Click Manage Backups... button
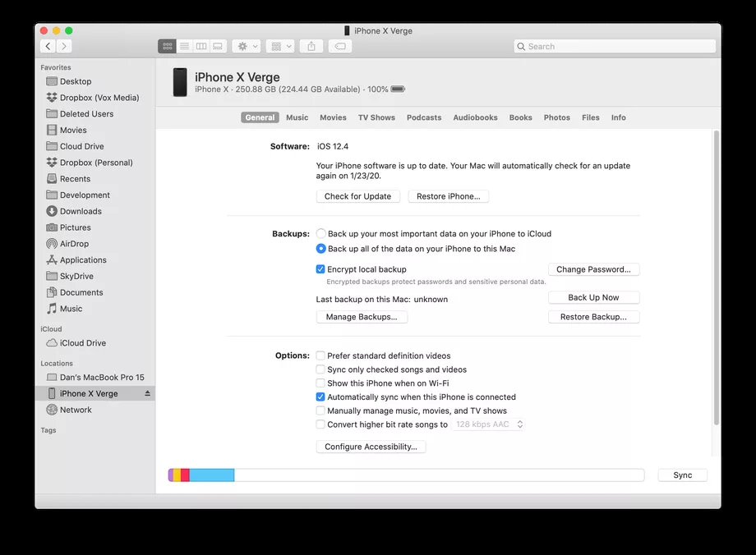 [362, 317]
